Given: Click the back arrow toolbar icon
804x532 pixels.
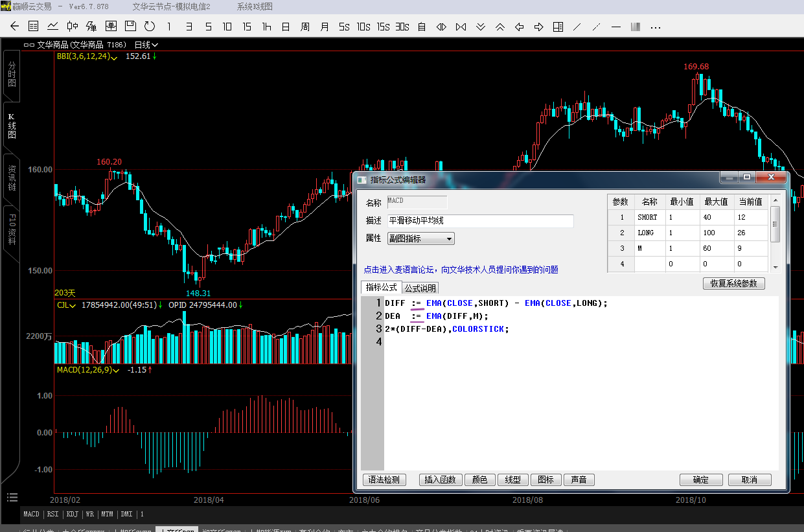Looking at the screenshot, I should pos(15,27).
